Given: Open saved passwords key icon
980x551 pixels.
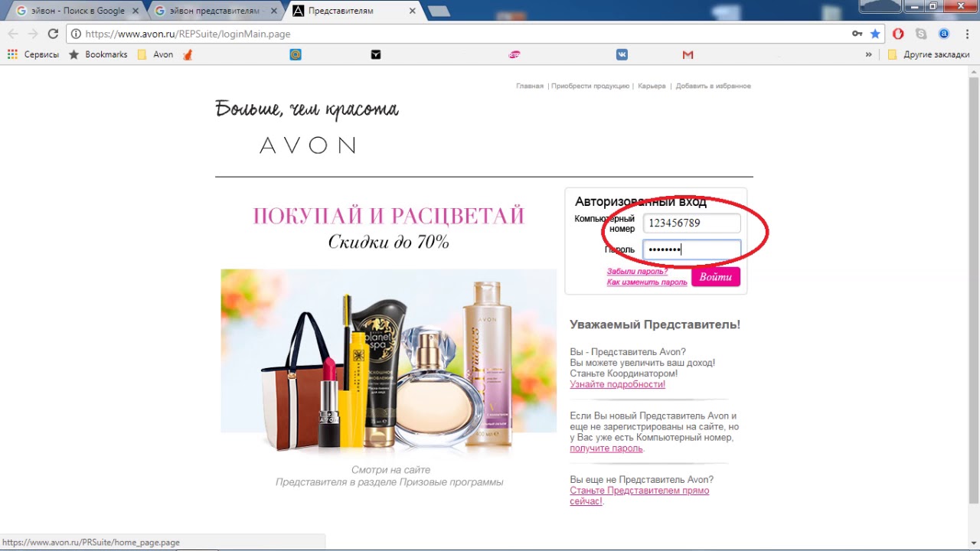Looking at the screenshot, I should click(x=857, y=34).
